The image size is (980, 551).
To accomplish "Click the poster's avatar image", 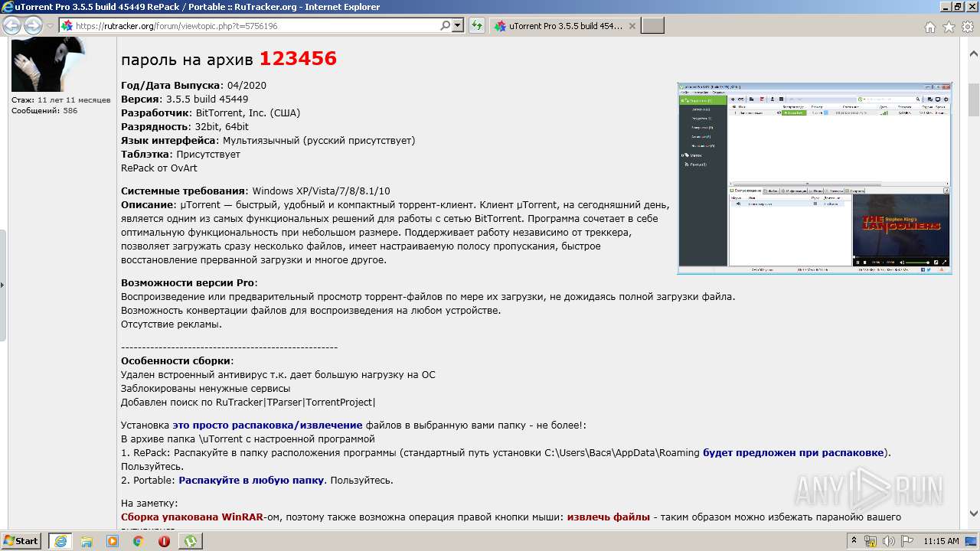I will tap(48, 65).
